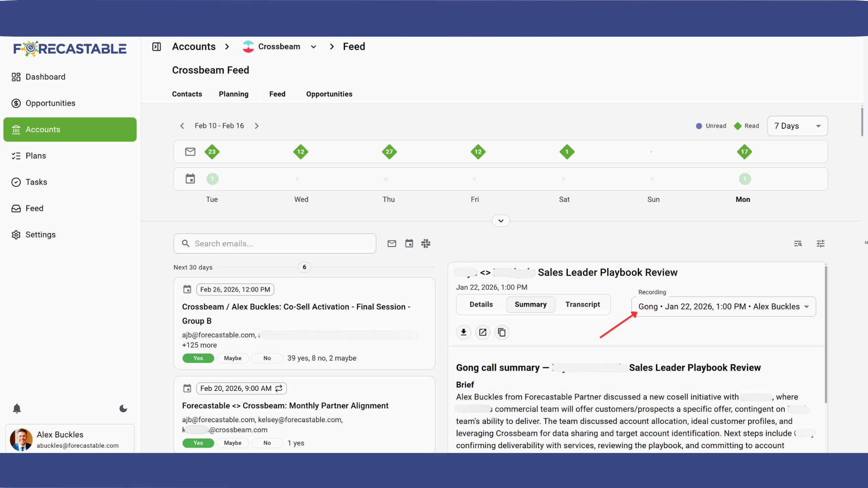Click the download recording icon
868x488 pixels.
coord(463,333)
